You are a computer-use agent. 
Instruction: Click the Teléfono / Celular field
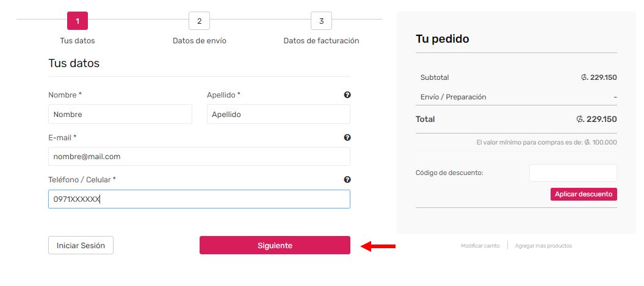coord(199,199)
